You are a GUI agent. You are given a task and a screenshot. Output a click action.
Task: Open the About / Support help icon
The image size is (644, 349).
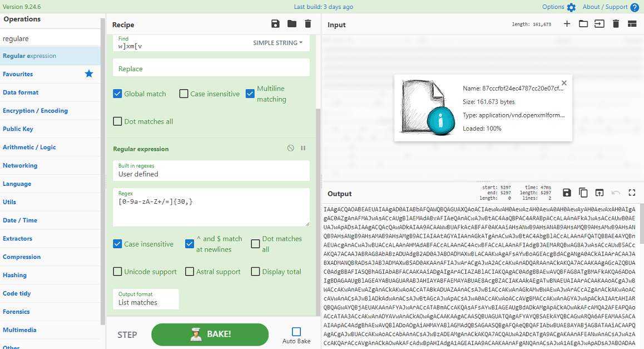pos(635,7)
